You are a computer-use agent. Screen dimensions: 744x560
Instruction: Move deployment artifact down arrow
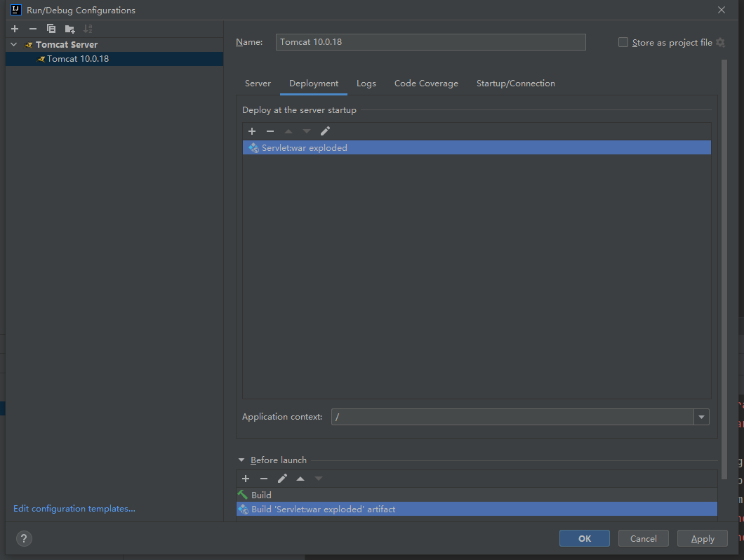[307, 131]
